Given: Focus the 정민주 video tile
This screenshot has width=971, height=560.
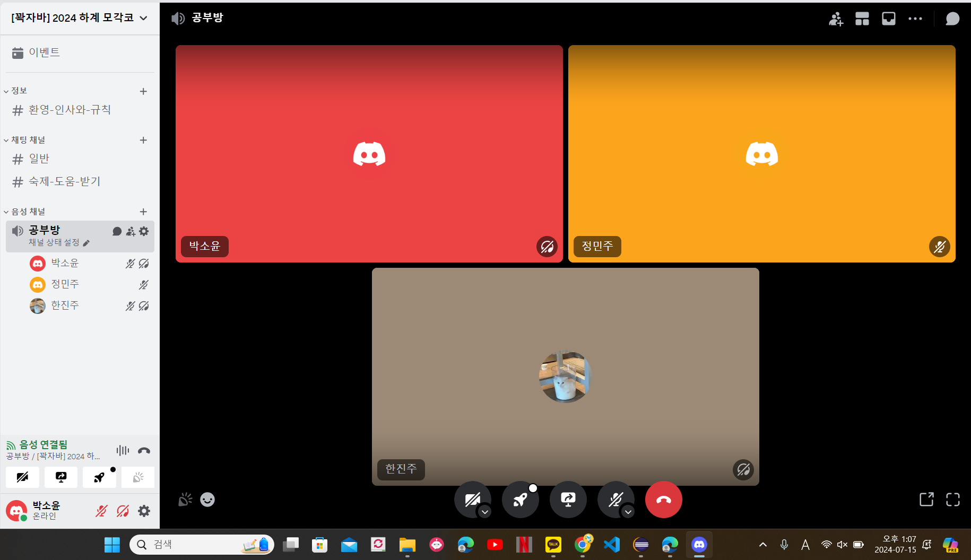Looking at the screenshot, I should click(x=762, y=154).
